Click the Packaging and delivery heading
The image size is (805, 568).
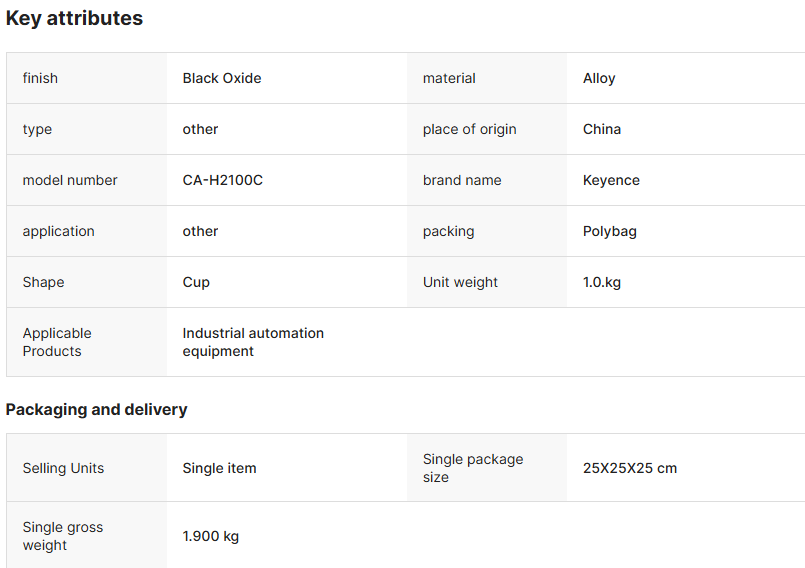pyautogui.click(x=96, y=409)
